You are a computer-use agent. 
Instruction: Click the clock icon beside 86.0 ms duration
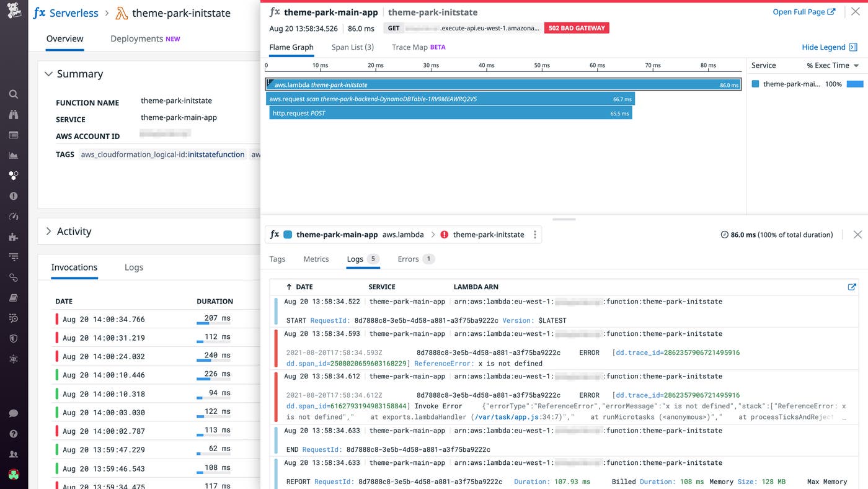point(724,235)
